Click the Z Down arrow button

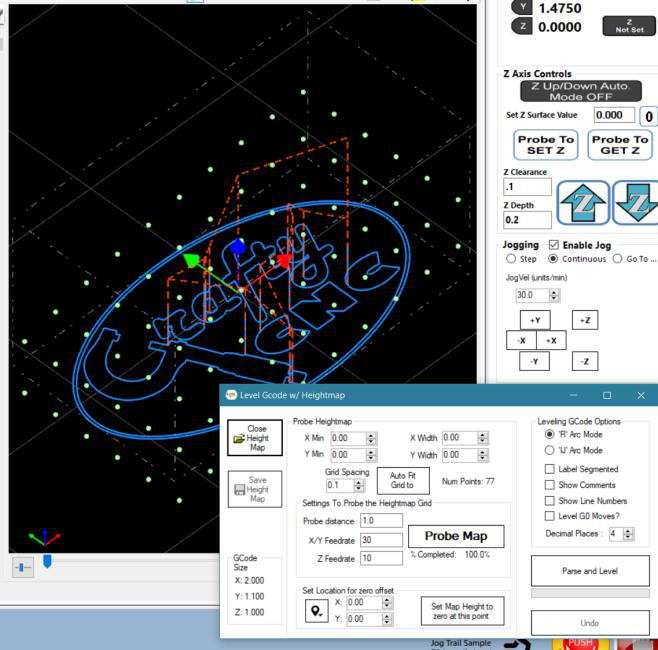635,203
